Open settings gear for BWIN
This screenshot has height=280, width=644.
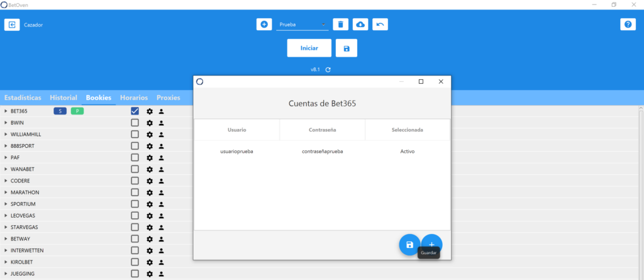(150, 123)
